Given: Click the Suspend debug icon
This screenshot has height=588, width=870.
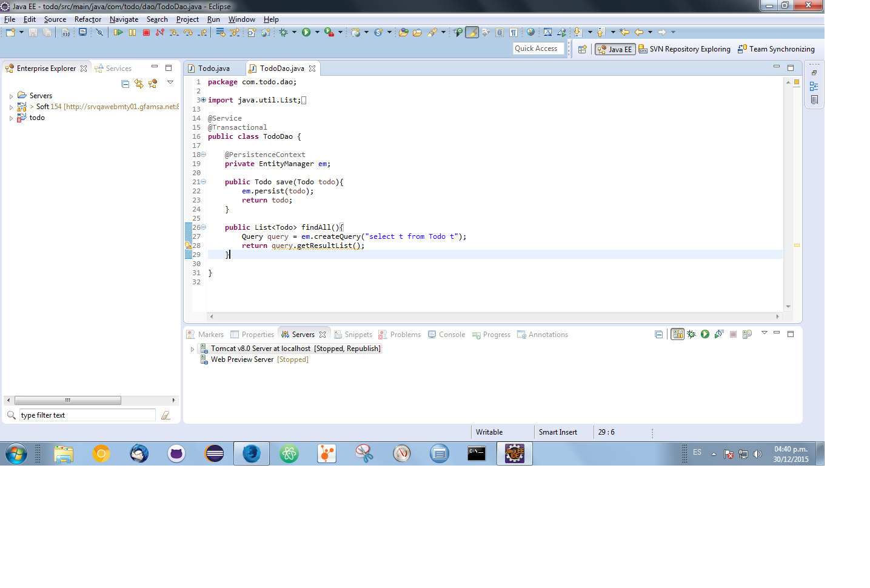Looking at the screenshot, I should 132,32.
